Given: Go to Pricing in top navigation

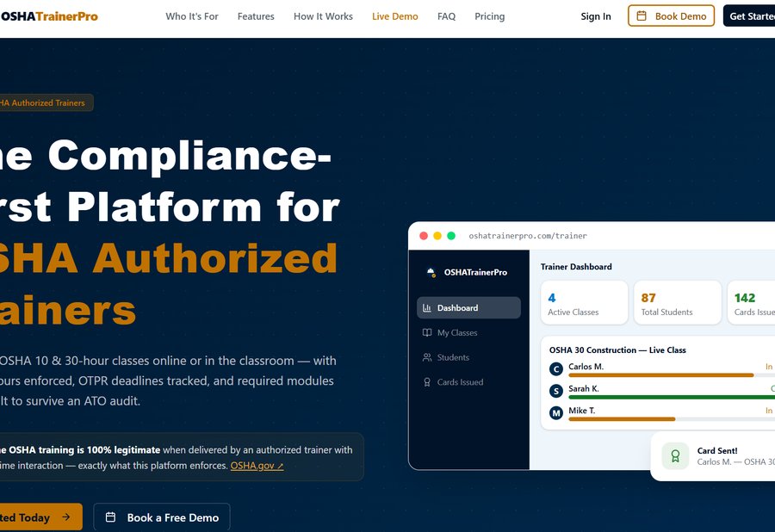Looking at the screenshot, I should pyautogui.click(x=489, y=16).
